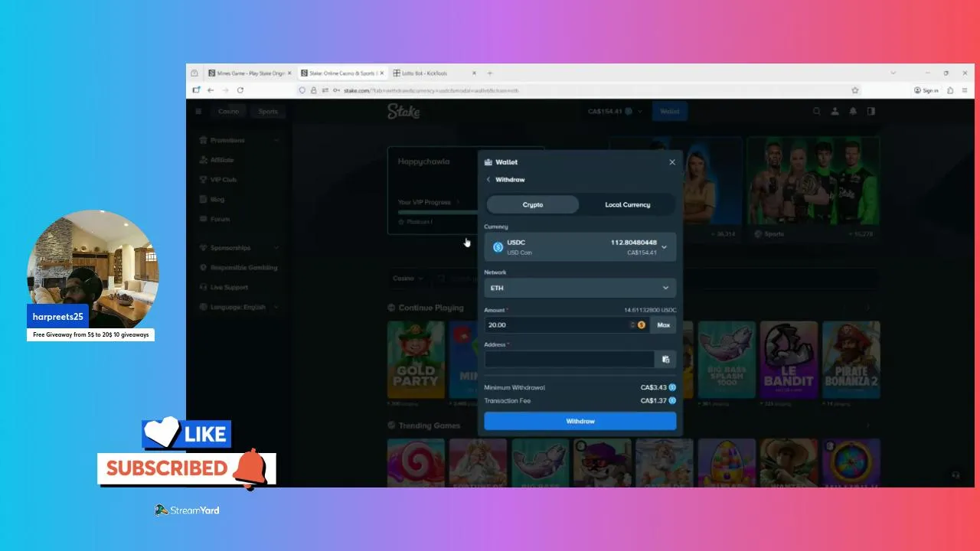Open the browser list-all-tabs dropdown arrow

(x=893, y=73)
